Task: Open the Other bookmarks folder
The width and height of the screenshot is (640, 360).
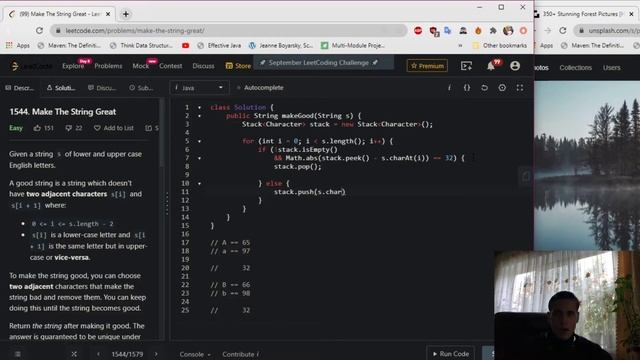Action: click(500, 46)
